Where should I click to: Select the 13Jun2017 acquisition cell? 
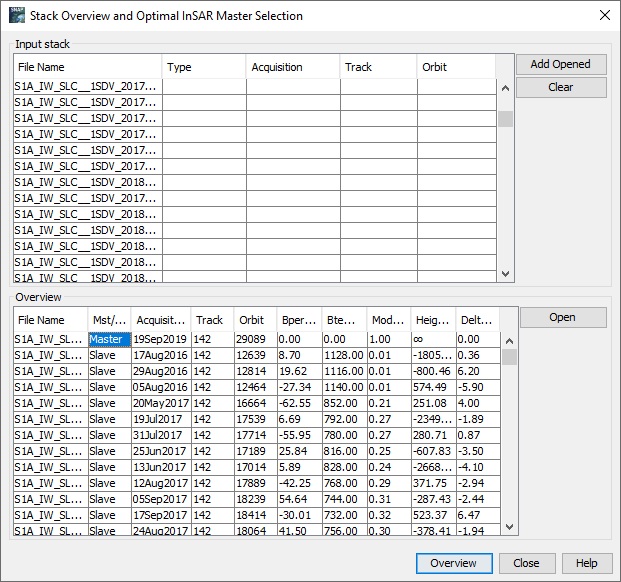coord(161,467)
